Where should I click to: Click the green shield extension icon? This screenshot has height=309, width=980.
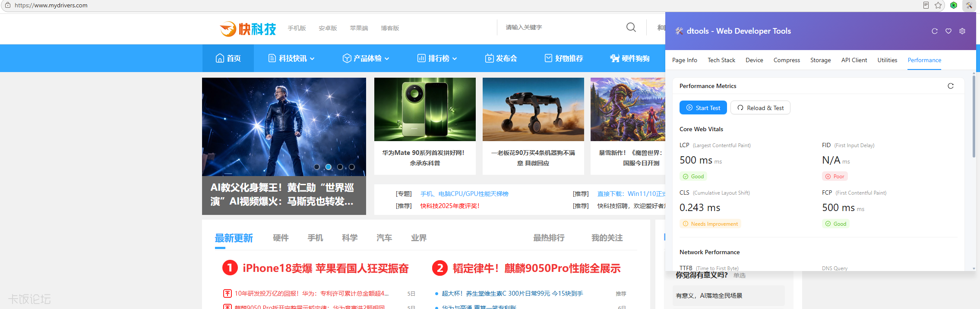954,5
